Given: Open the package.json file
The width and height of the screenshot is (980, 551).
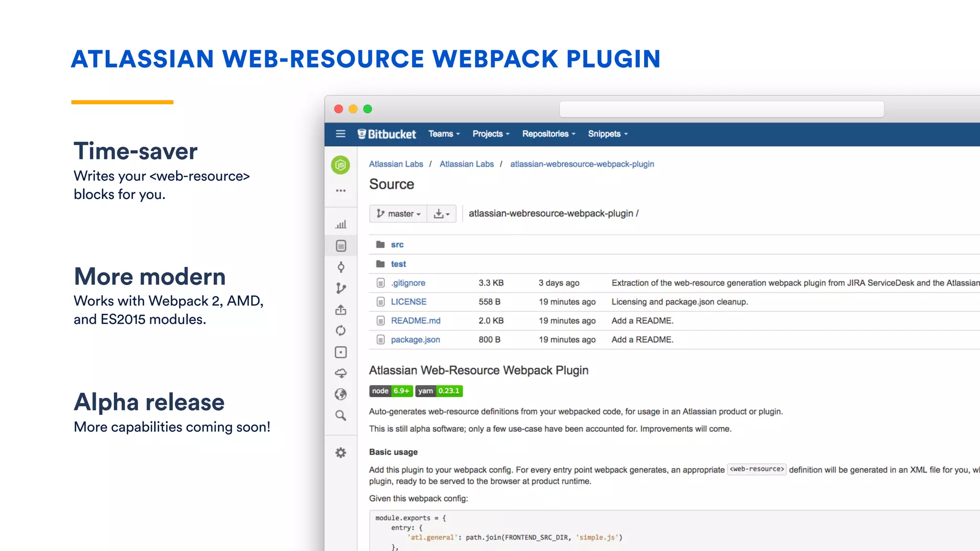Looking at the screenshot, I should pos(415,340).
